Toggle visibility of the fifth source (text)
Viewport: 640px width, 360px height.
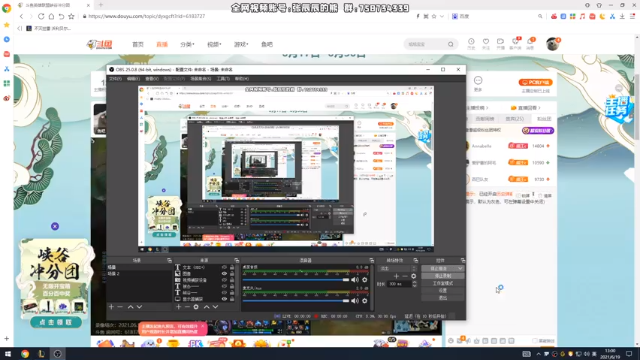[224, 293]
